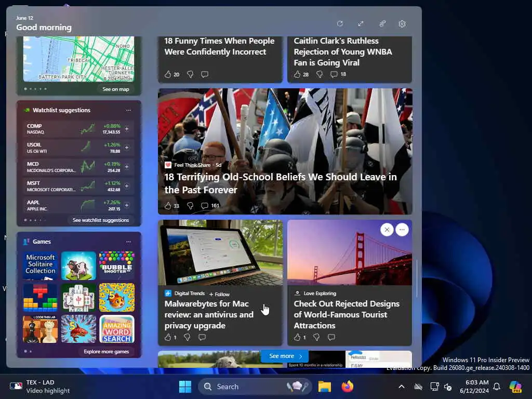
Task: Like the 18 Terrifying Old-School Beliefs story
Action: [168, 206]
